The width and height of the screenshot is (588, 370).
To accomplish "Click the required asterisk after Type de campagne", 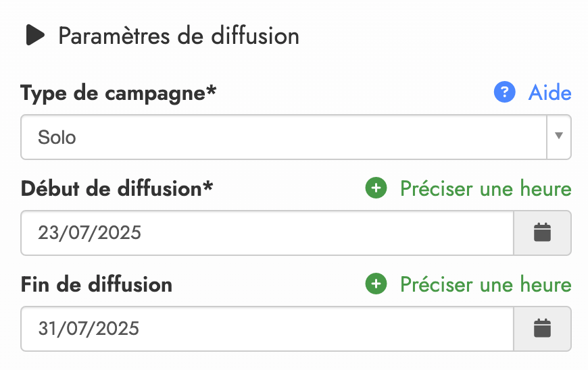I will pyautogui.click(x=212, y=91).
